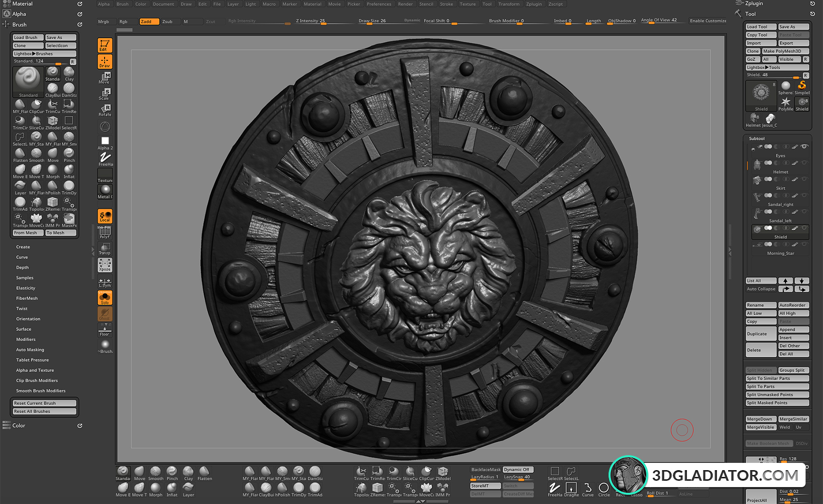This screenshot has width=823, height=504.
Task: Click the Make PolyMesh3D button
Action: [785, 51]
